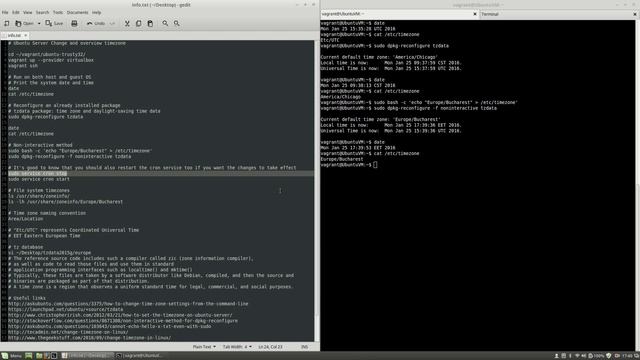Open the View menu in gedit

tap(27, 12)
